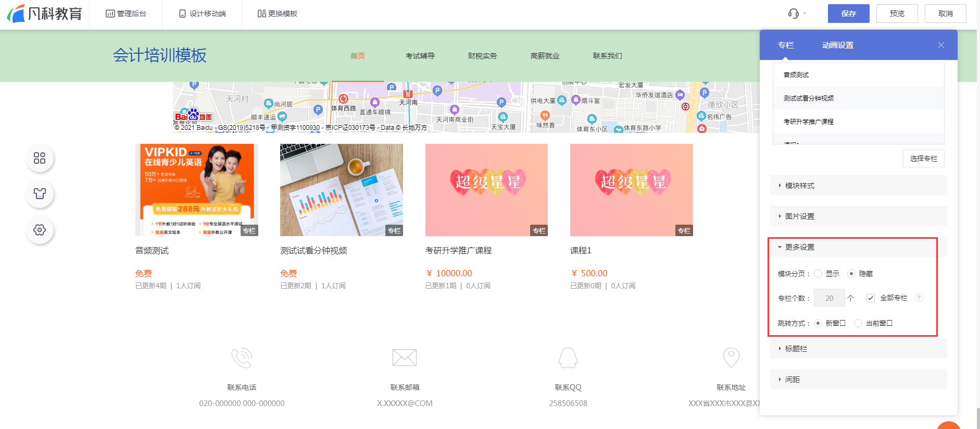The height and width of the screenshot is (429, 980).
Task: Select 测试试看分钟视频 in the column list
Action: 859,99
